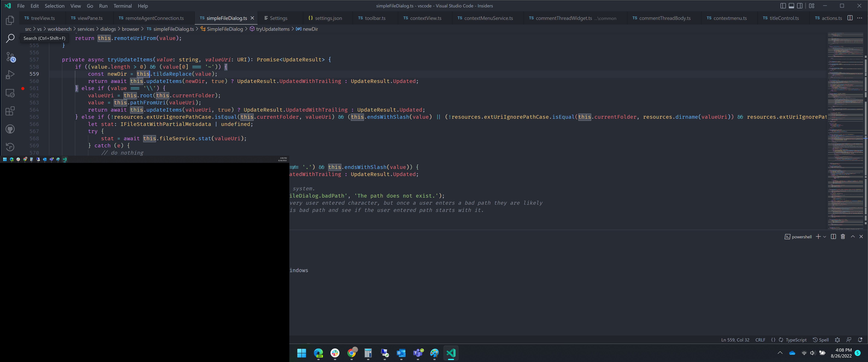The height and width of the screenshot is (362, 868).
Task: Open the Terminal menu
Action: click(x=123, y=6)
